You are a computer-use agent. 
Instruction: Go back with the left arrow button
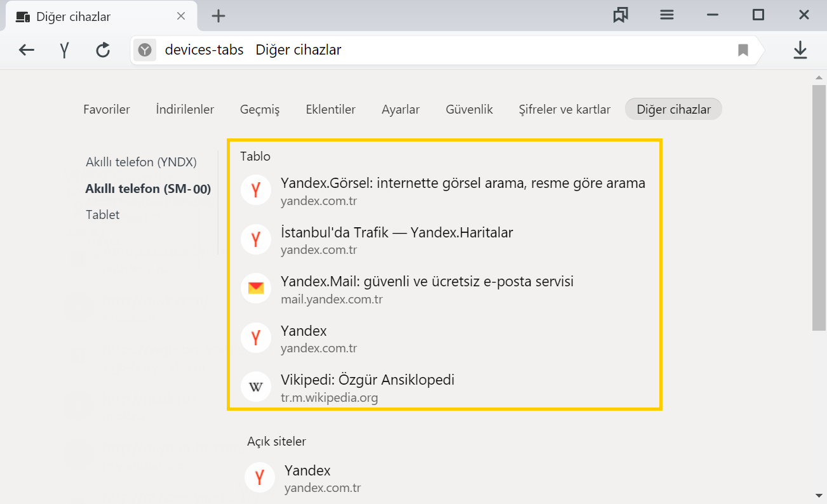click(x=26, y=50)
